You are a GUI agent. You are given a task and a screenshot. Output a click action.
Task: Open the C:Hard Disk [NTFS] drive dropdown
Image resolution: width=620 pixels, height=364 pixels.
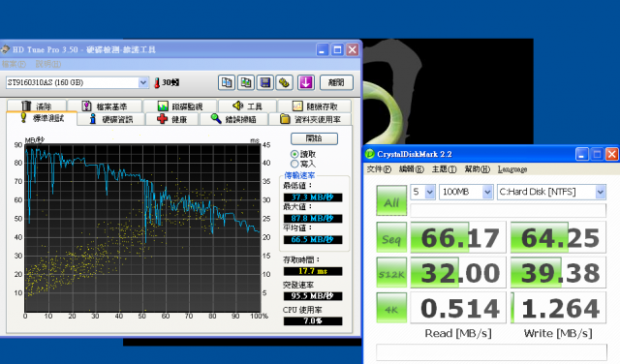point(551,192)
